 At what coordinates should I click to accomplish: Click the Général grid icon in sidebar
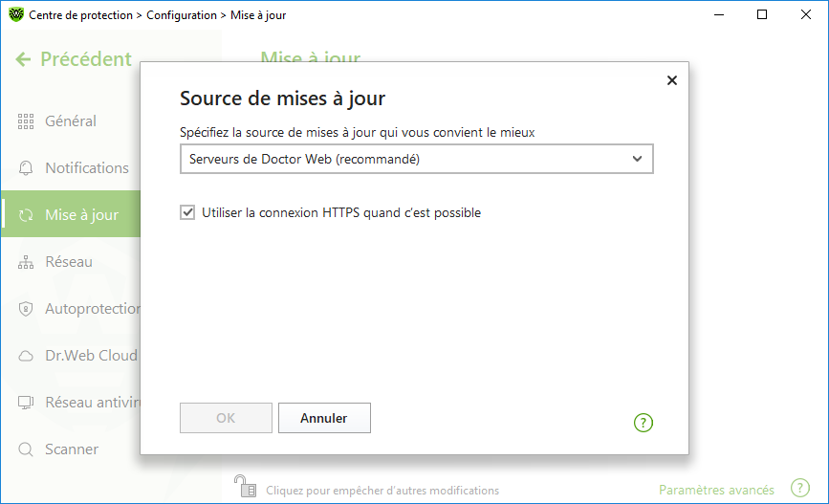(26, 121)
